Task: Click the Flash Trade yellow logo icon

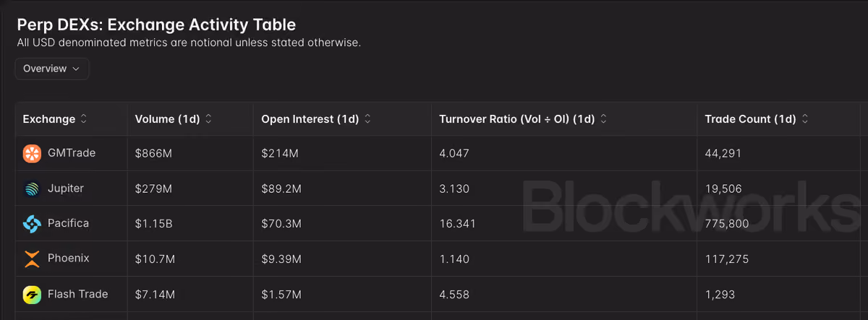Action: (32, 295)
